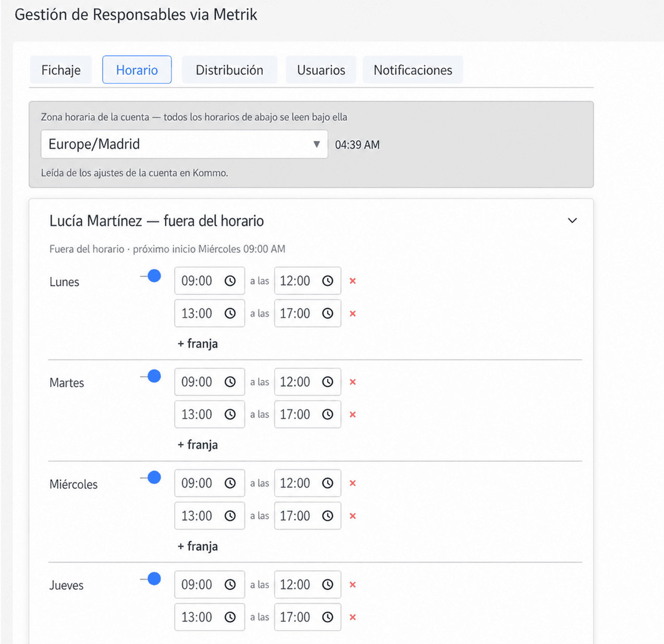The height and width of the screenshot is (644, 664).
Task: Disable the Lunes schedule toggle
Action: [151, 276]
